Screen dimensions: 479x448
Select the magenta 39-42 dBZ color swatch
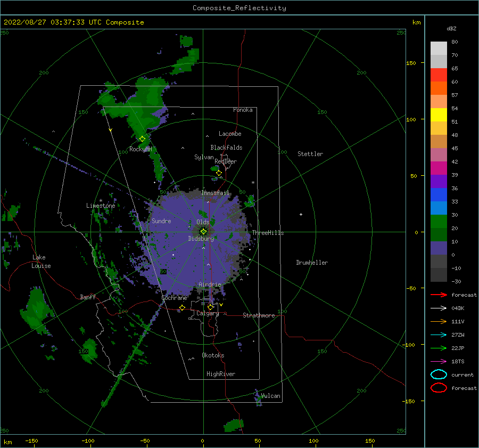point(439,168)
